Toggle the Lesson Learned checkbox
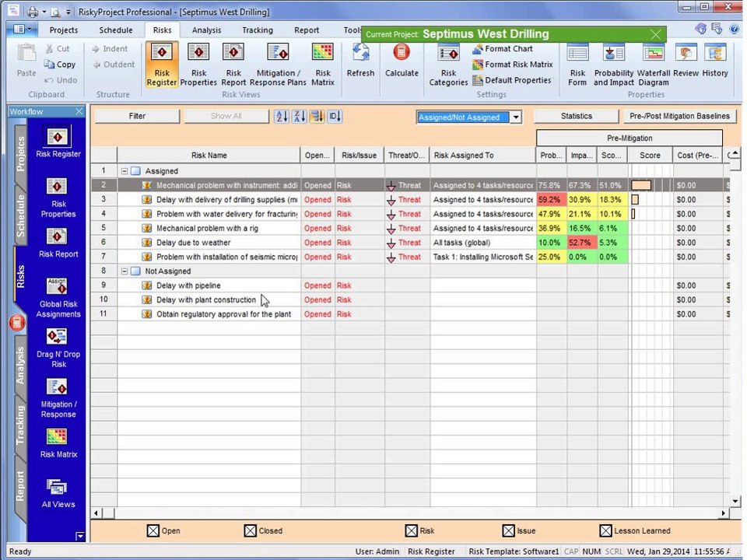This screenshot has height=560, width=747. point(605,530)
